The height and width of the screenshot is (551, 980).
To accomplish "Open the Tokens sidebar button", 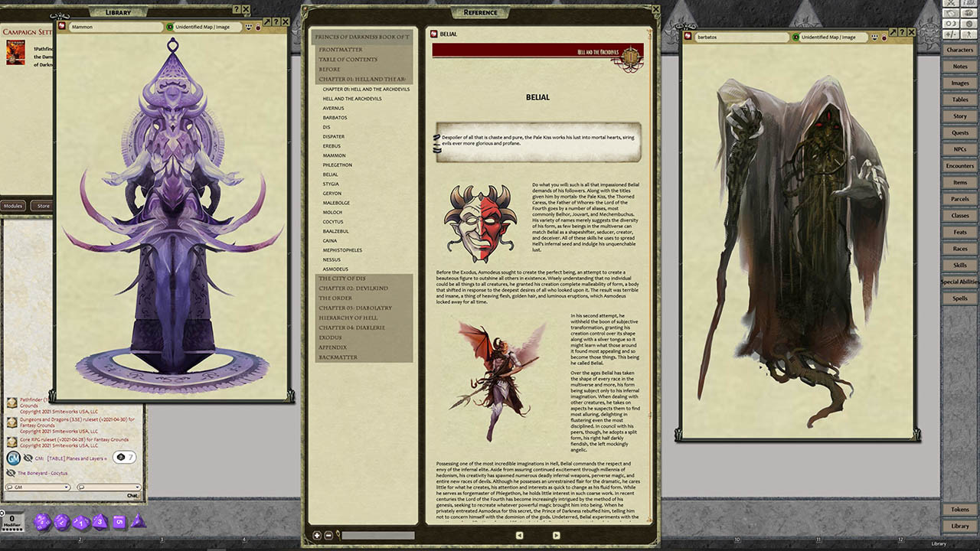I will [x=960, y=510].
